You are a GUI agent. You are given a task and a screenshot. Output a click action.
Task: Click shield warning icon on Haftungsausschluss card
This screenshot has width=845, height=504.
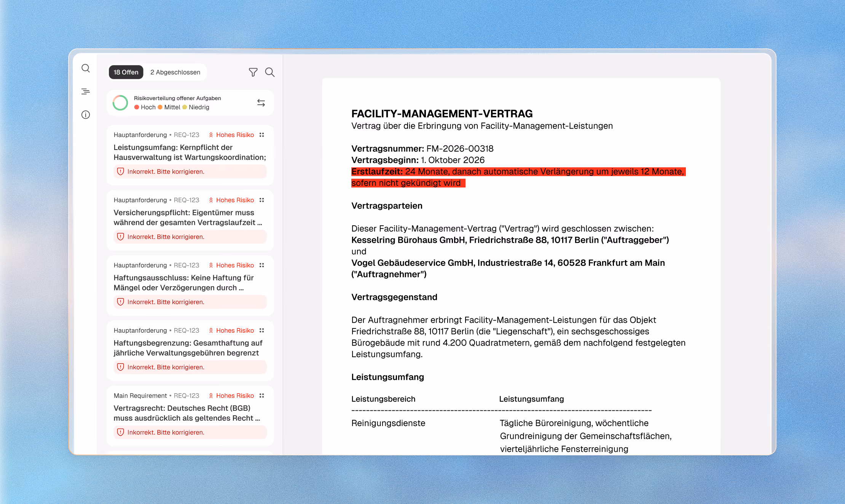[121, 302]
